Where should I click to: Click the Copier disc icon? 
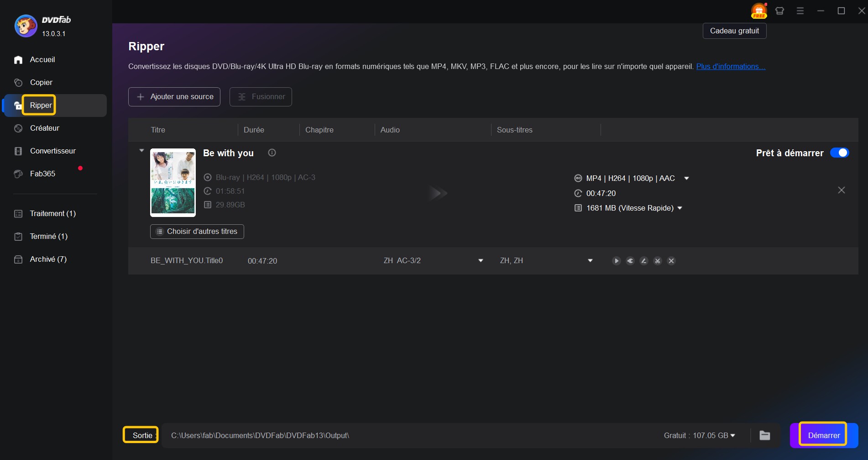pos(18,83)
